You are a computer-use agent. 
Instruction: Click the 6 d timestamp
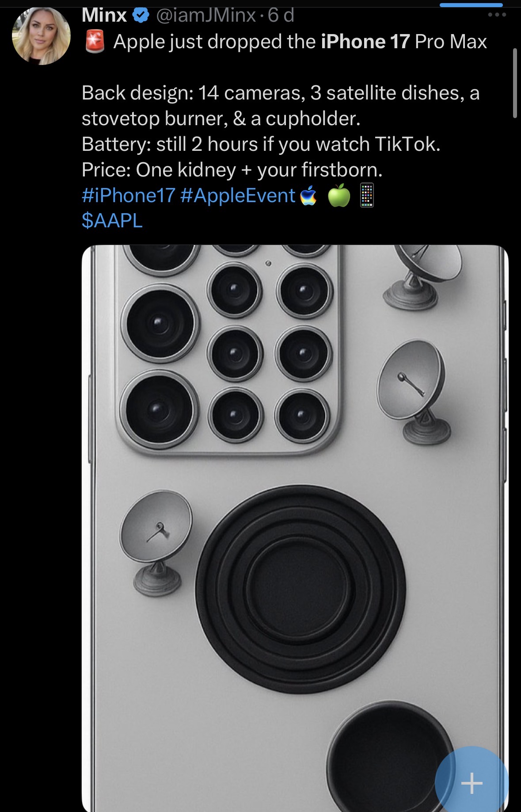(x=281, y=15)
